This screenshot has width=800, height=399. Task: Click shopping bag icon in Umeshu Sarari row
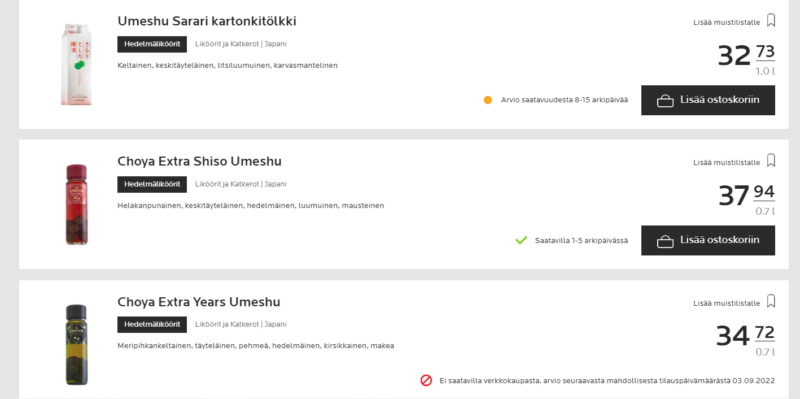pyautogui.click(x=665, y=101)
